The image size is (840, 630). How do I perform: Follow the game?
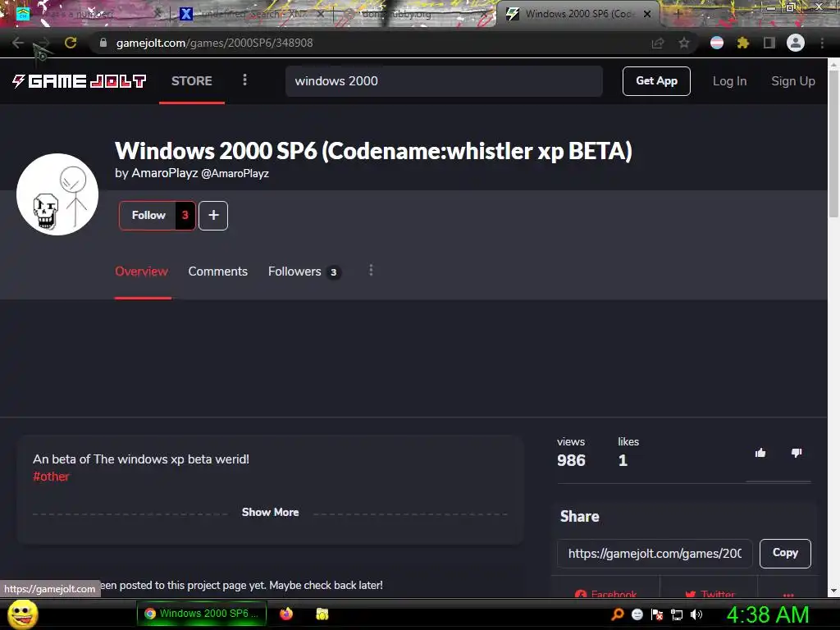pos(148,216)
